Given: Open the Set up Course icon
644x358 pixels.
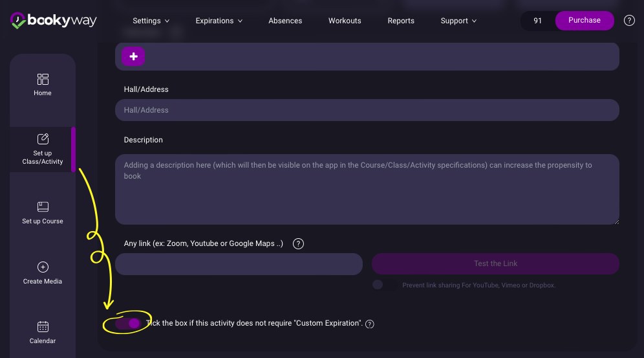Looking at the screenshot, I should [x=43, y=207].
